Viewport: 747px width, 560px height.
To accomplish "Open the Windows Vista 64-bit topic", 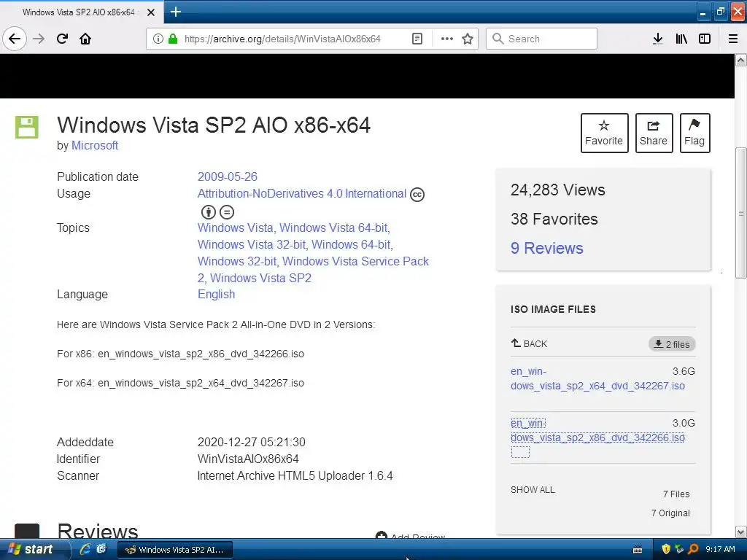I will click(x=334, y=228).
